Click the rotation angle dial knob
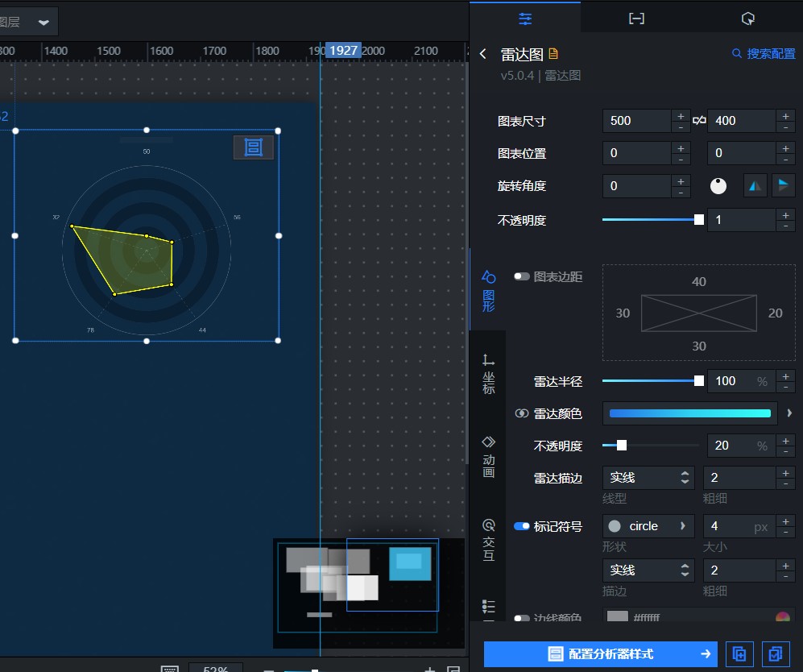The width and height of the screenshot is (803, 672). coord(718,186)
